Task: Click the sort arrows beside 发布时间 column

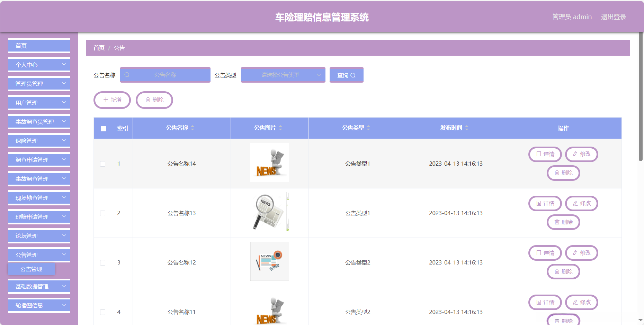Action: [467, 128]
